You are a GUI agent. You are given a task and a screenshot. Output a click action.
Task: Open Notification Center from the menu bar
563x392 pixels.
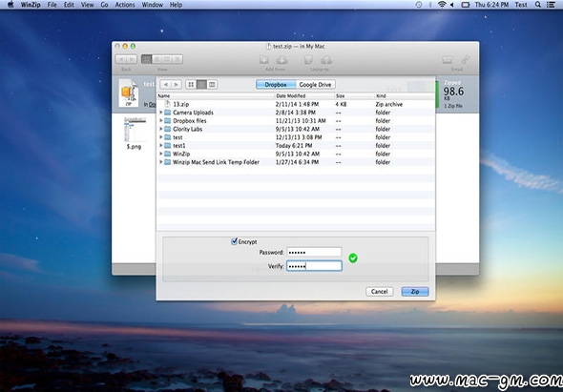(551, 5)
